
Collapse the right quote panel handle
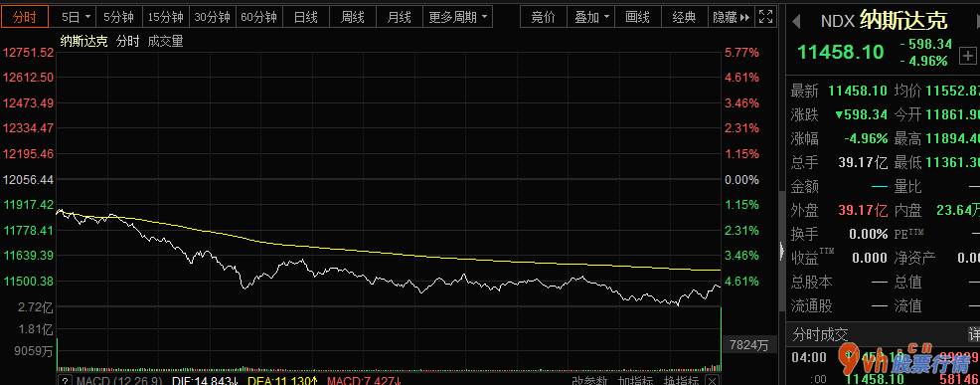coord(782,252)
